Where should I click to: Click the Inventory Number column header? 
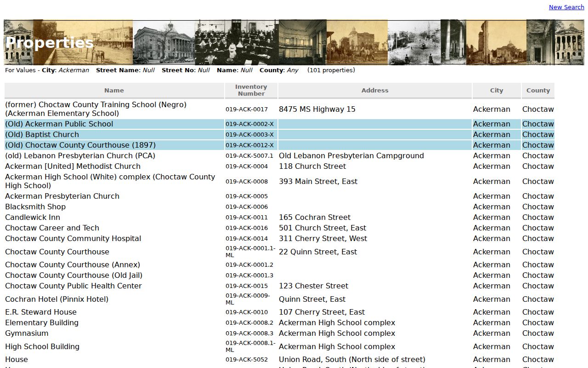pos(251,90)
